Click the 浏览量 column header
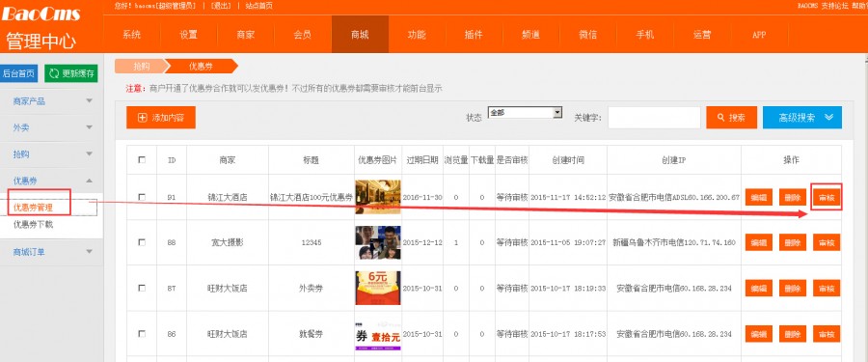Viewport: 868px width, 362px height. point(455,160)
